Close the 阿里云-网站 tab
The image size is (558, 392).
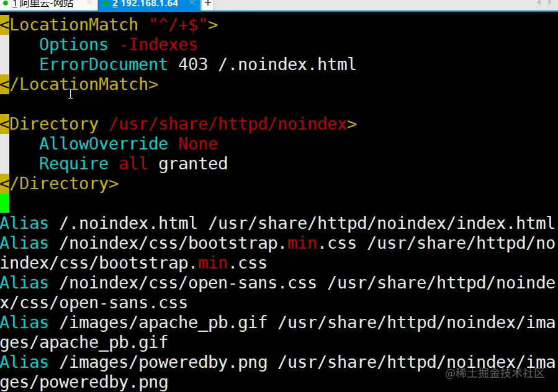click(x=89, y=3)
